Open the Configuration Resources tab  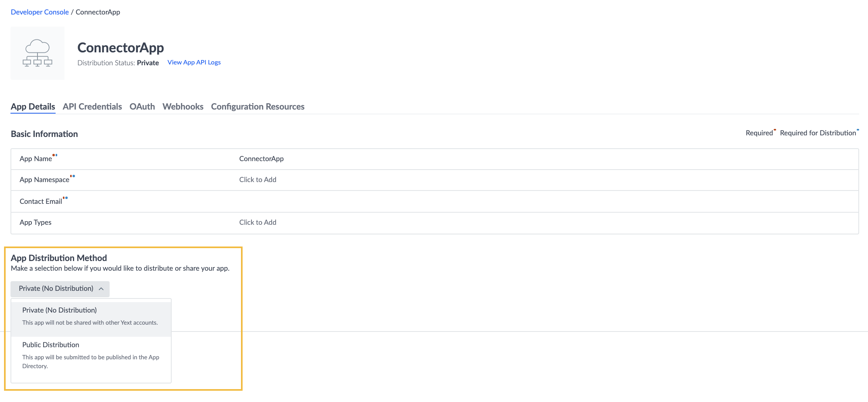tap(258, 107)
